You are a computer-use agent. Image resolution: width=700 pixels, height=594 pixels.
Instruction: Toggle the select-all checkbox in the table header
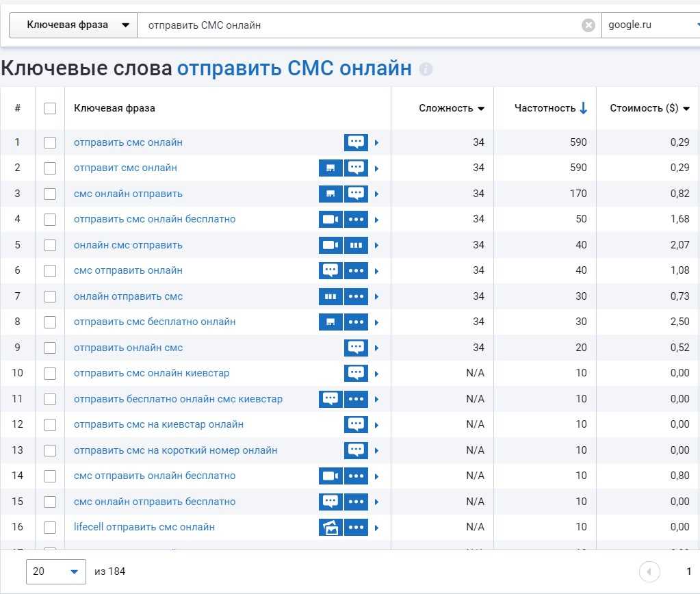(50, 108)
